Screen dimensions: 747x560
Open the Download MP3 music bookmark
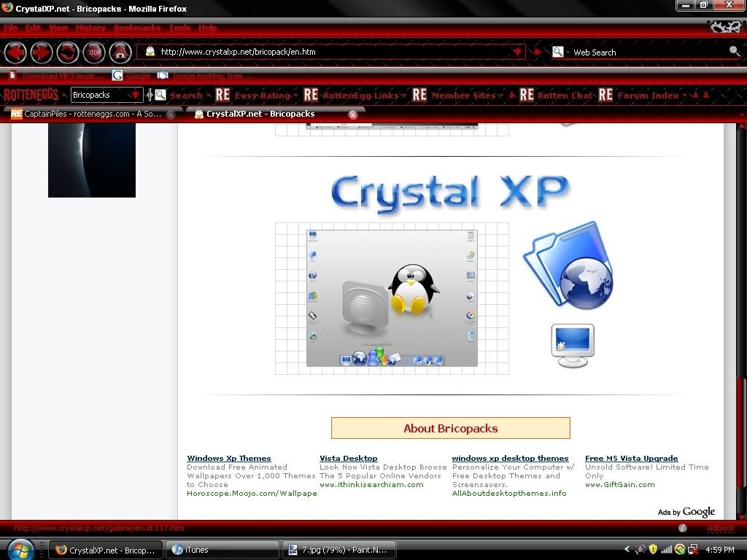click(57, 76)
